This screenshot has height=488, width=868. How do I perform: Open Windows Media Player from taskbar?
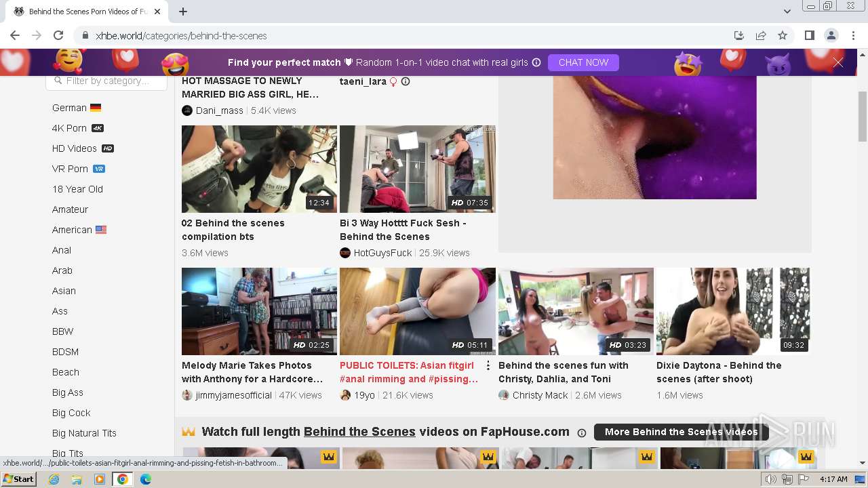click(x=100, y=479)
